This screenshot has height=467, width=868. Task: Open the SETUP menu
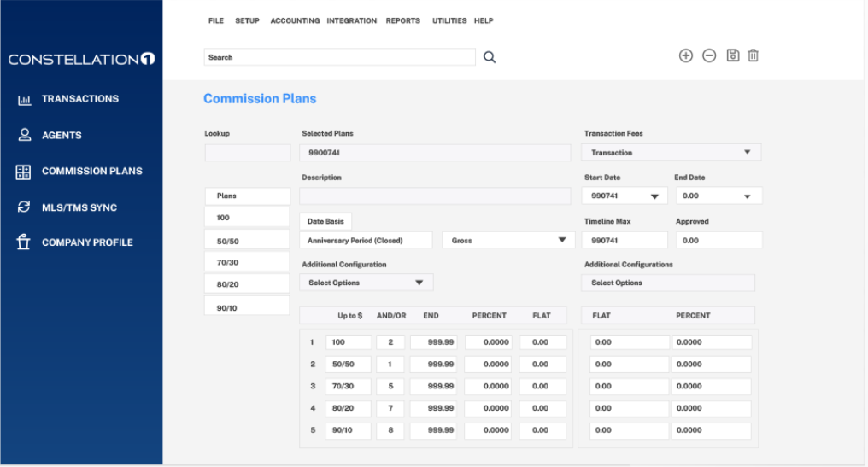pos(247,20)
